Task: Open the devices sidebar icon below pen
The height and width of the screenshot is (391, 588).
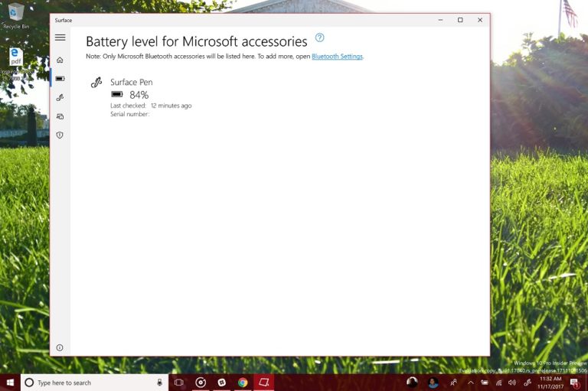Action: tap(60, 116)
